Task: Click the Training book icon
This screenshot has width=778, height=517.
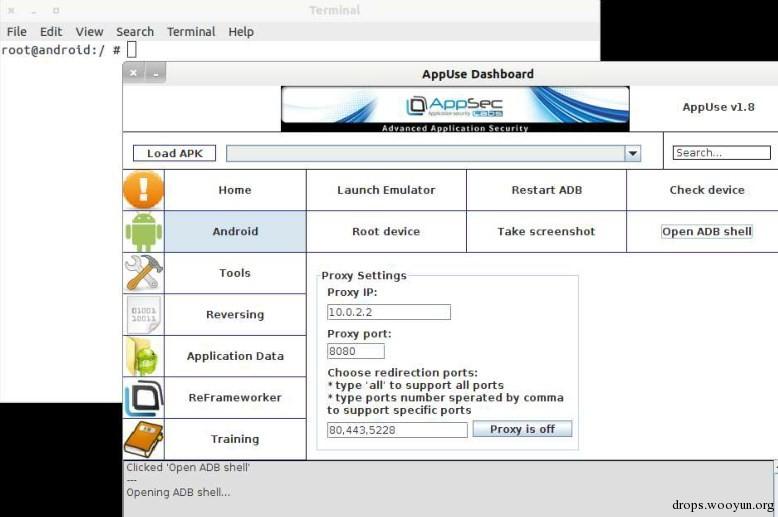Action: tap(143, 439)
